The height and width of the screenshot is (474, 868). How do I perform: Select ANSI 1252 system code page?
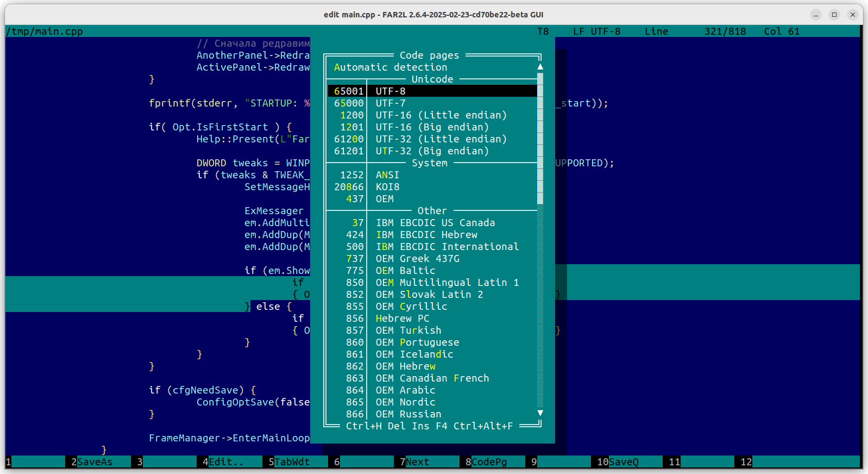click(x=387, y=175)
